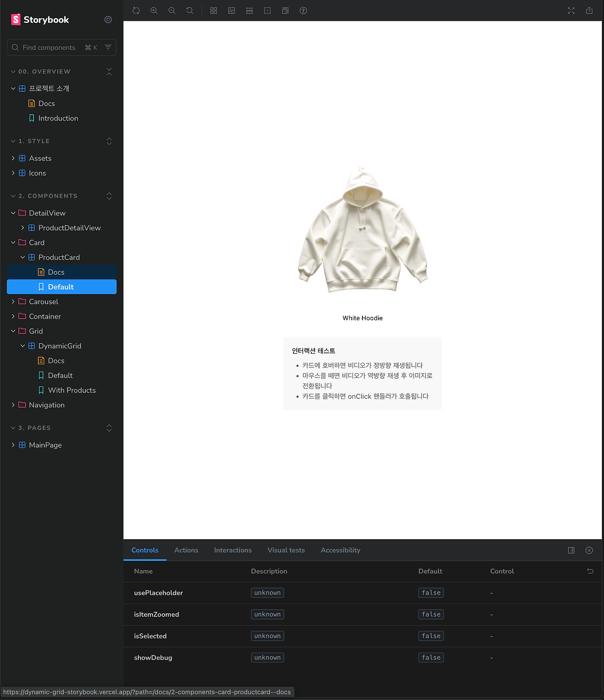604x700 pixels.
Task: Open the accessibility vision simulator
Action: [303, 10]
